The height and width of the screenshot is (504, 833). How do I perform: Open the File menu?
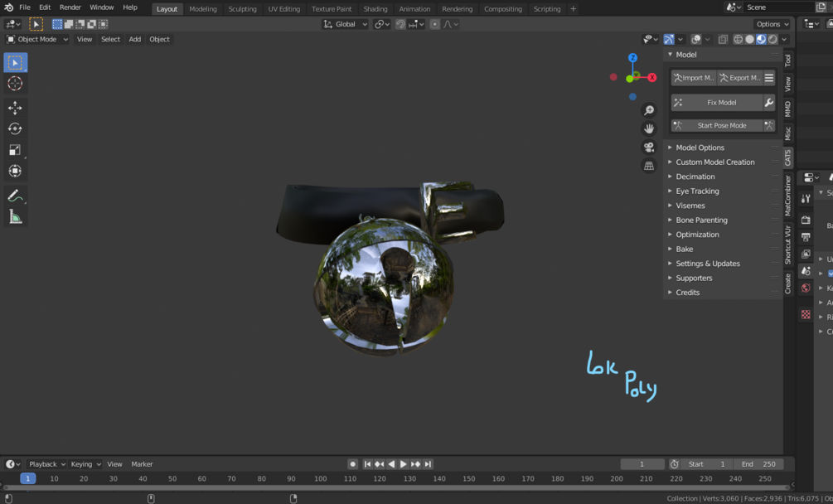click(24, 7)
